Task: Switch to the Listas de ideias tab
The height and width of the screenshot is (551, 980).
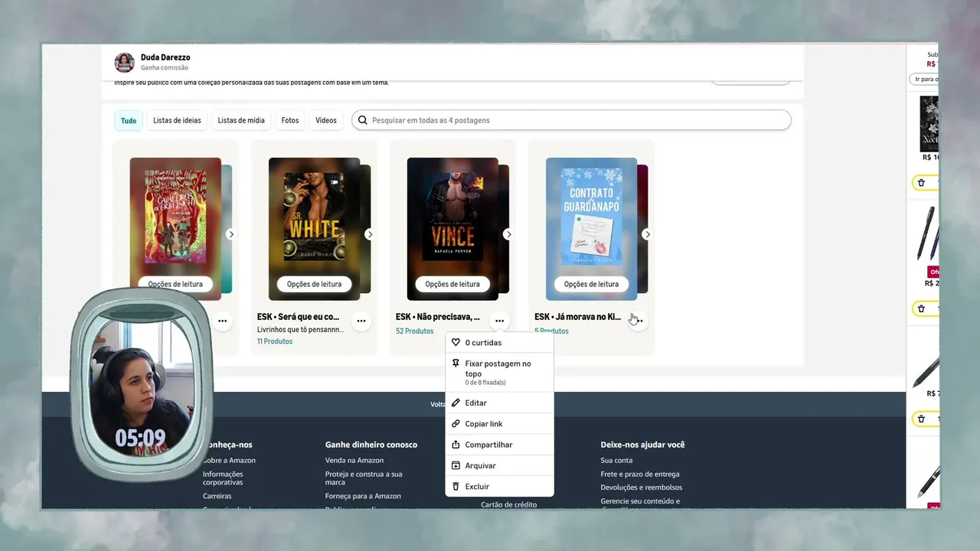Action: tap(177, 120)
